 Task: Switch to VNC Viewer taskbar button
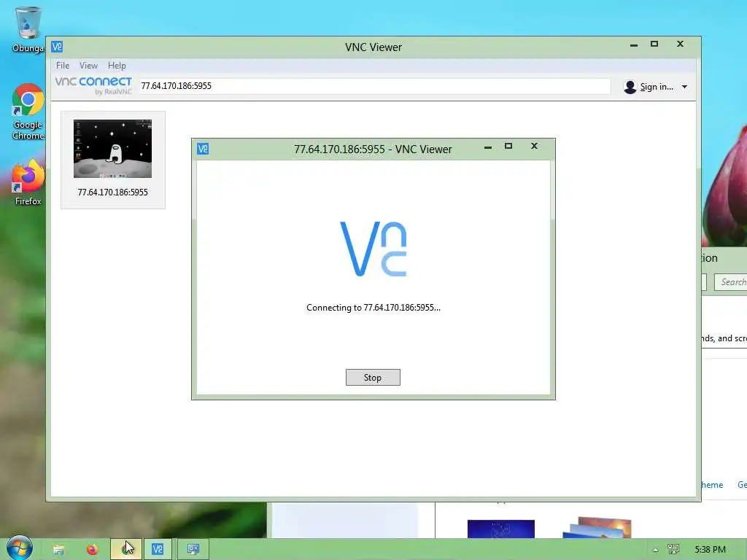tap(158, 550)
